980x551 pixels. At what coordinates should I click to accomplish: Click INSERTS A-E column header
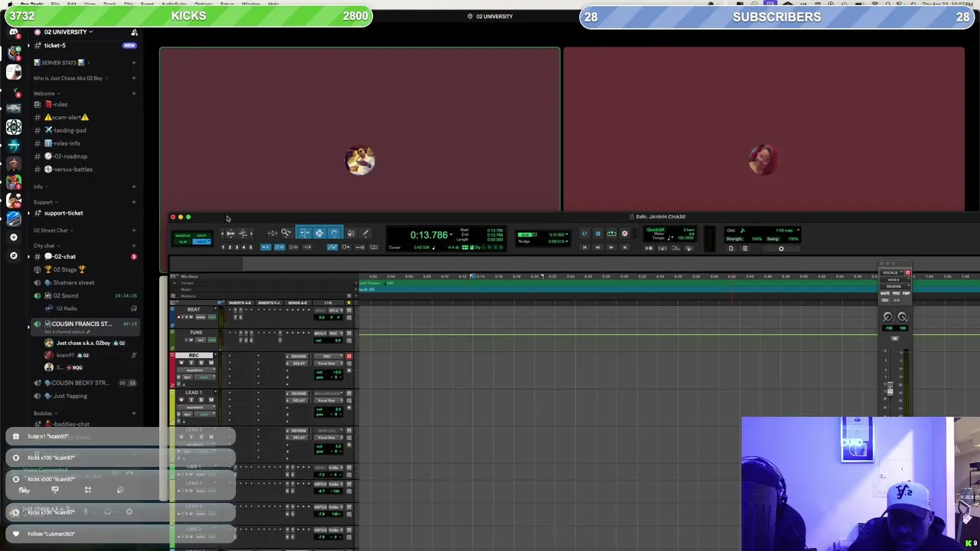click(x=240, y=303)
